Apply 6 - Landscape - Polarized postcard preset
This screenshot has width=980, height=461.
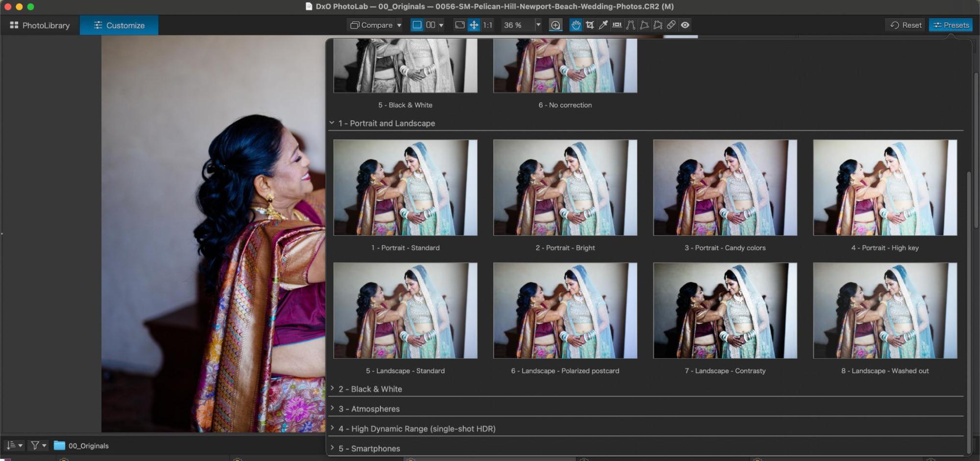[x=565, y=311]
